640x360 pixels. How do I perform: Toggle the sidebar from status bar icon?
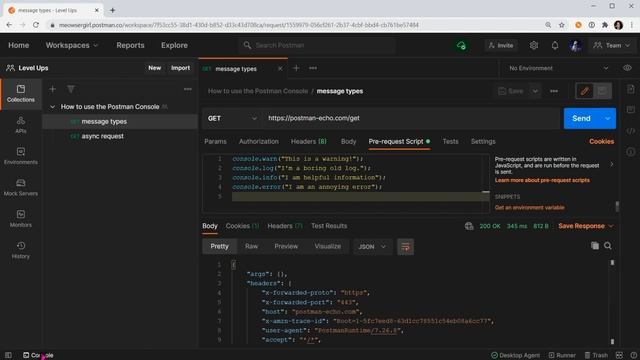pyautogui.click(x=8, y=355)
